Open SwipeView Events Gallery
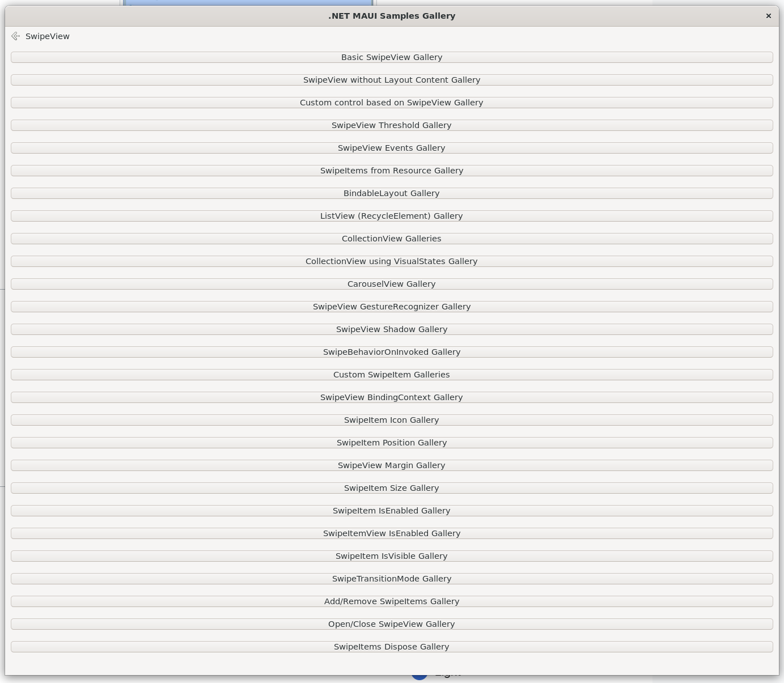This screenshot has height=683, width=784. (392, 148)
